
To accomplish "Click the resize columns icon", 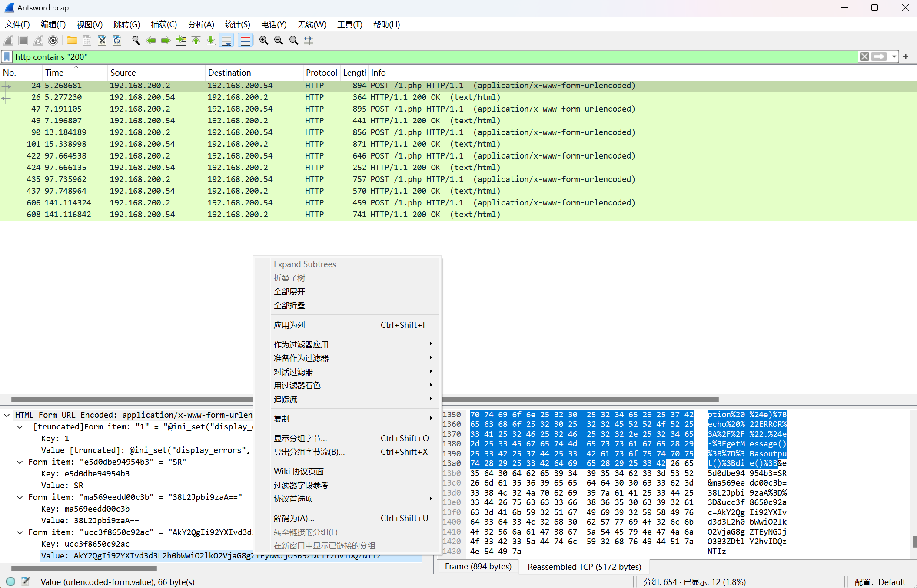I will click(x=309, y=40).
